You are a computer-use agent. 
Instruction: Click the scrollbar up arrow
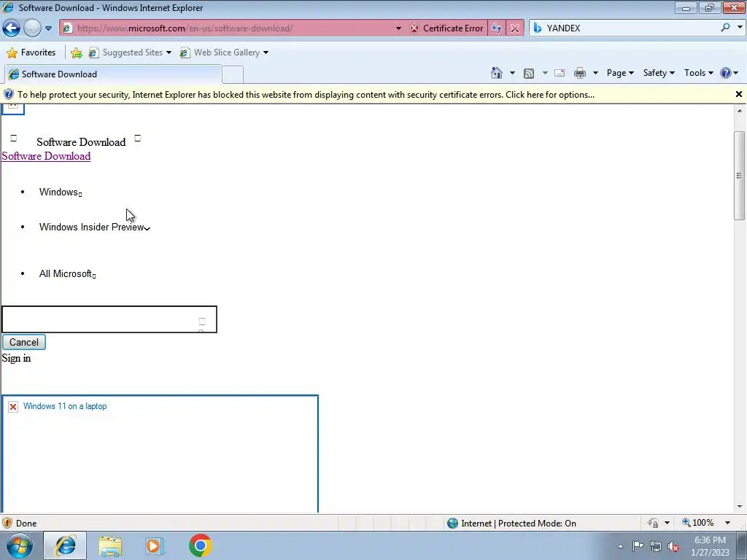[x=739, y=111]
